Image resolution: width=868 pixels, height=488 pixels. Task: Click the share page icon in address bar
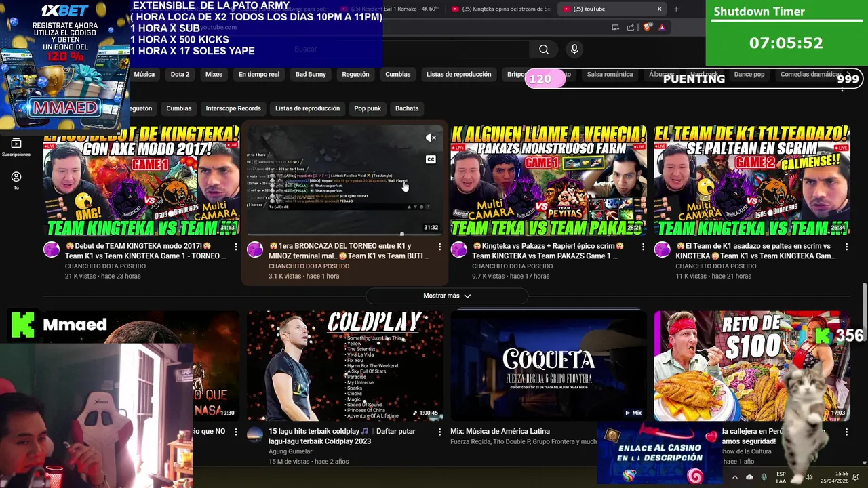coord(631,27)
